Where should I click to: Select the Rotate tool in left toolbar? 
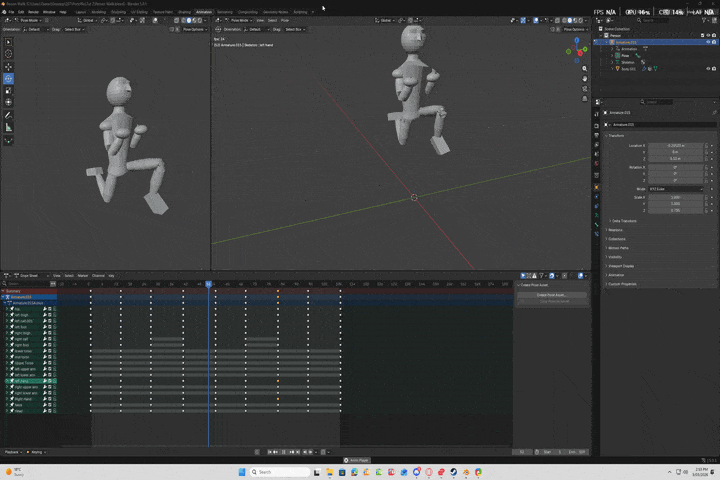point(9,78)
